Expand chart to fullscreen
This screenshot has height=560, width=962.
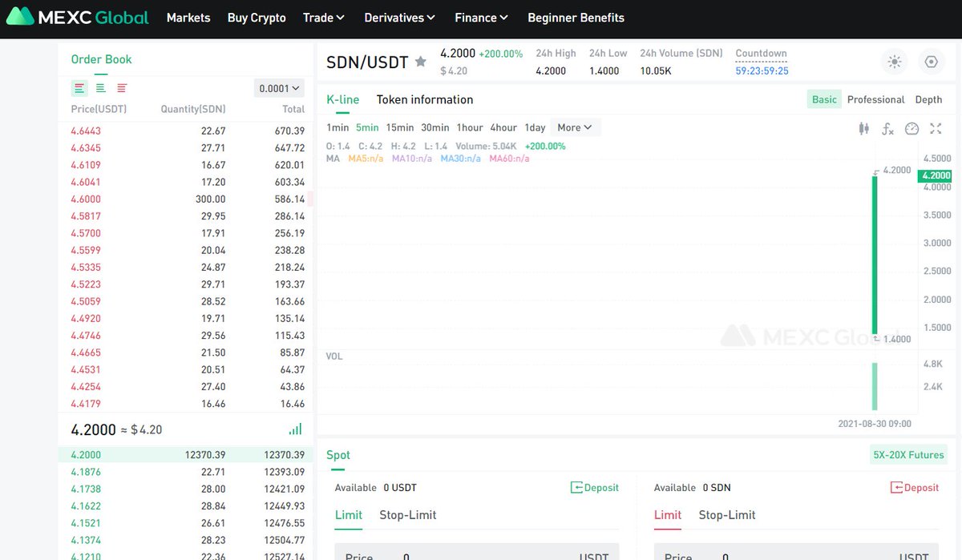pos(936,128)
